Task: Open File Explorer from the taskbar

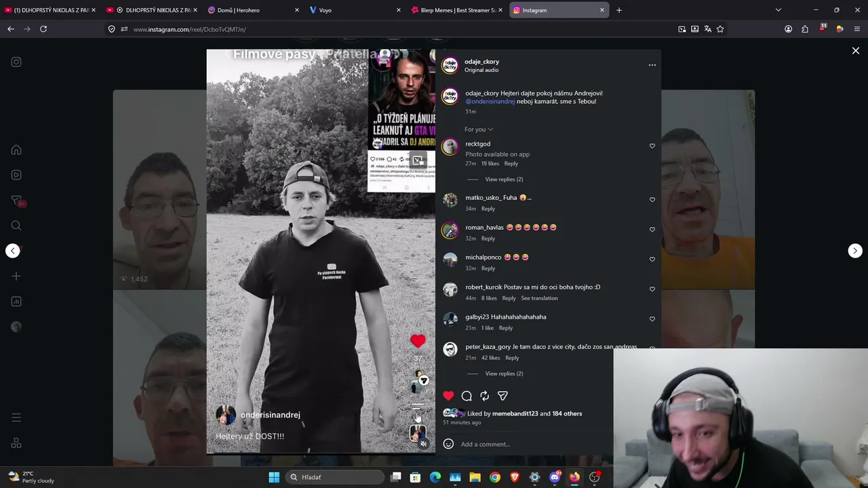Action: 475,477
